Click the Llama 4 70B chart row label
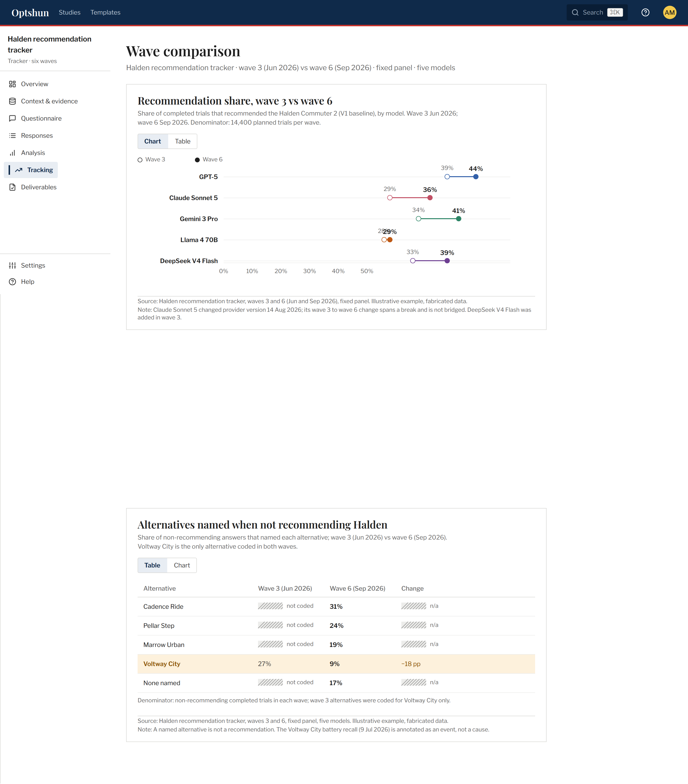Screen dimensions: 688x784 pyautogui.click(x=199, y=240)
